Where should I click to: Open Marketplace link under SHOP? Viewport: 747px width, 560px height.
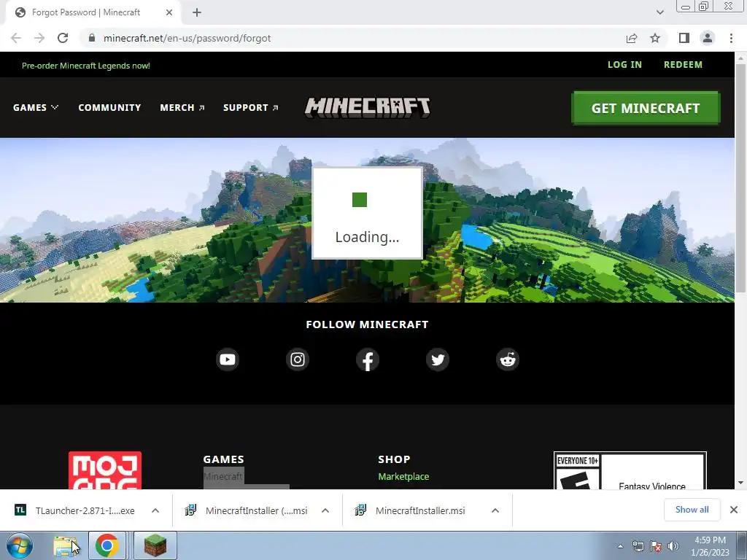tap(403, 477)
